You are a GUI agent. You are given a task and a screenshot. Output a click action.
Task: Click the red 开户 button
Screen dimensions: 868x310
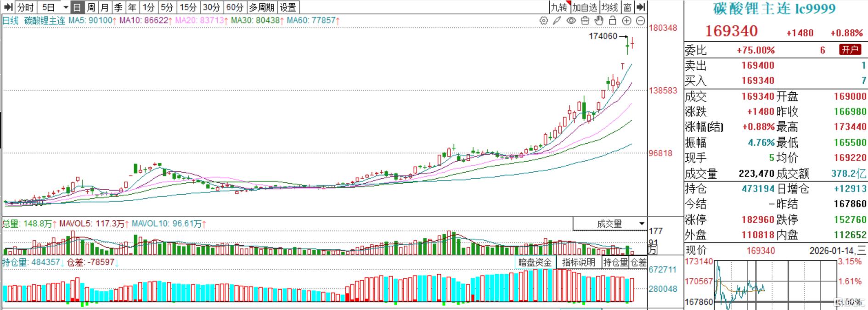(850, 50)
